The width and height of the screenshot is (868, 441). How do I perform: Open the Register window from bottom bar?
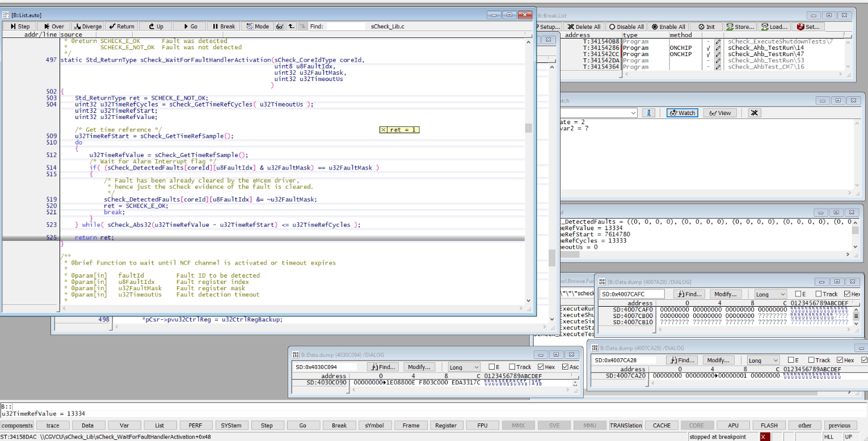click(x=446, y=426)
